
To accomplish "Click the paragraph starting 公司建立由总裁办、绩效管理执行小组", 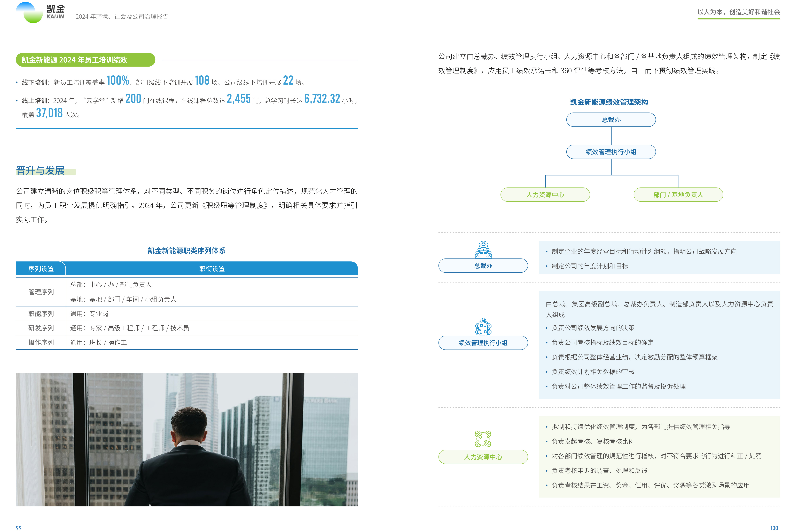I will 609,63.
